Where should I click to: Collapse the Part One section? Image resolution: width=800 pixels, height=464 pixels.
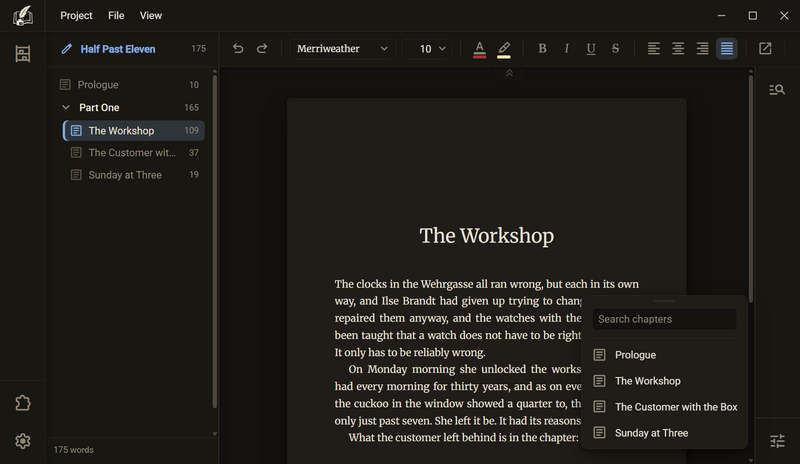(66, 107)
